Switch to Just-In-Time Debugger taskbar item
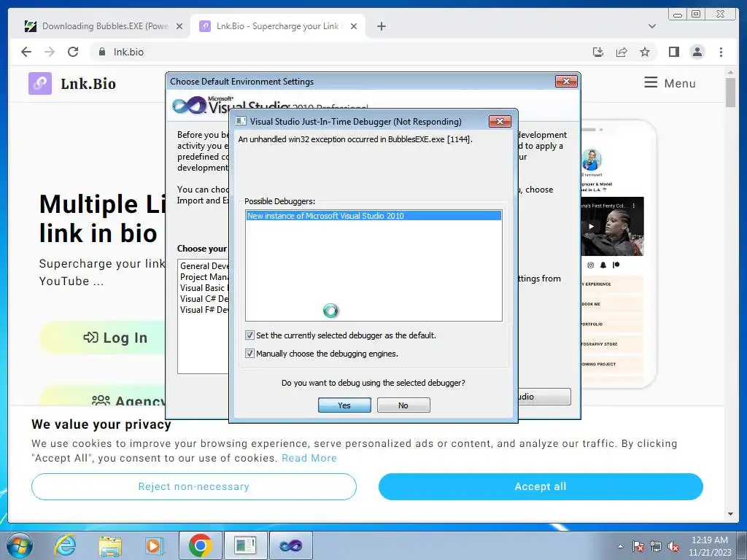747x560 pixels. point(245,545)
